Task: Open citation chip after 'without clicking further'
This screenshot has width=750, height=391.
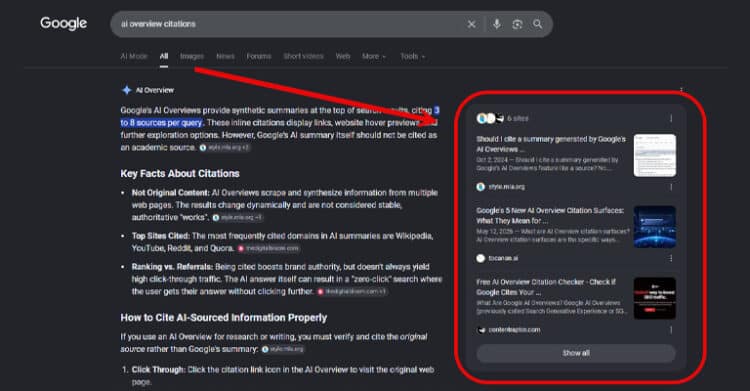Action: coord(352,291)
